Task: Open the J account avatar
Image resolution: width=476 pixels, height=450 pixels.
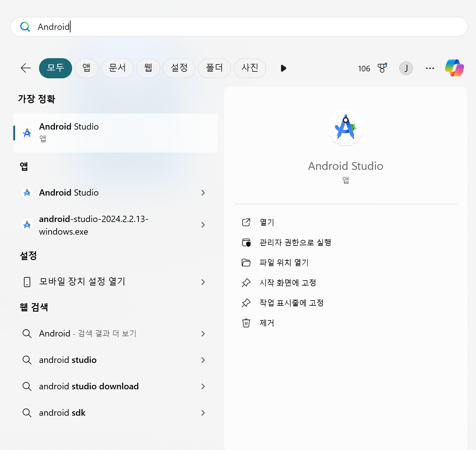Action: pyautogui.click(x=406, y=68)
